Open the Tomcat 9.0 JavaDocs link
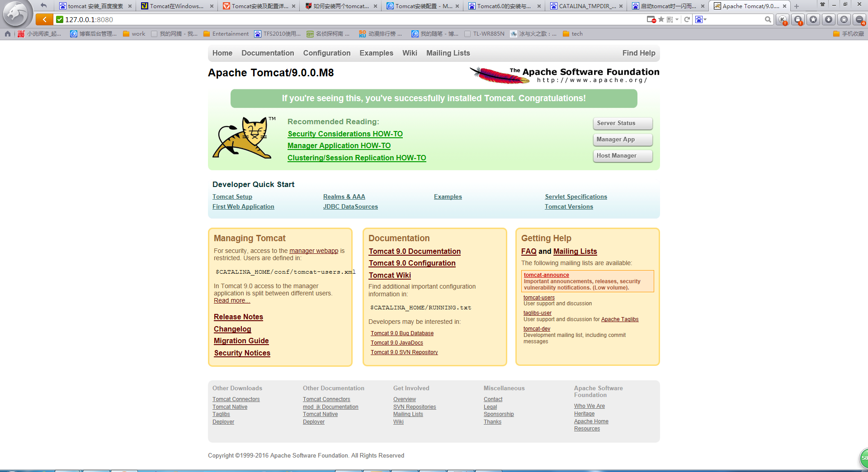This screenshot has height=472, width=868. coord(396,343)
